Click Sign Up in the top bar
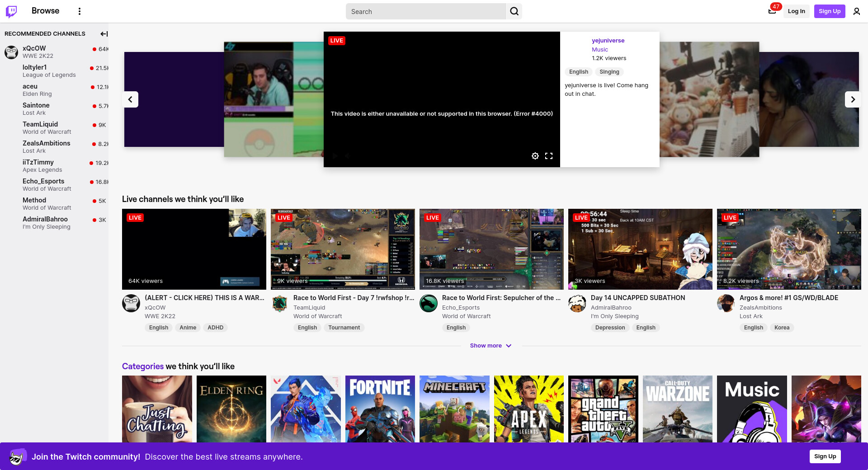This screenshot has width=868, height=470. (829, 11)
